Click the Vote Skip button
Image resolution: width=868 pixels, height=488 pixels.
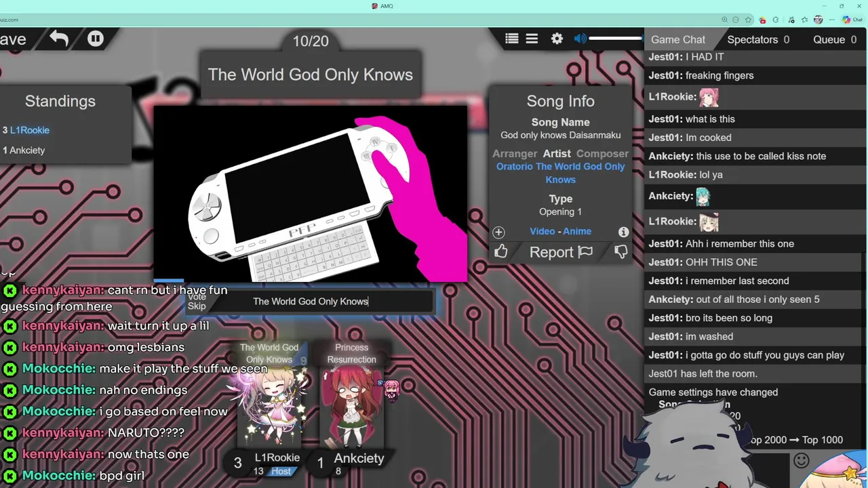click(x=197, y=301)
